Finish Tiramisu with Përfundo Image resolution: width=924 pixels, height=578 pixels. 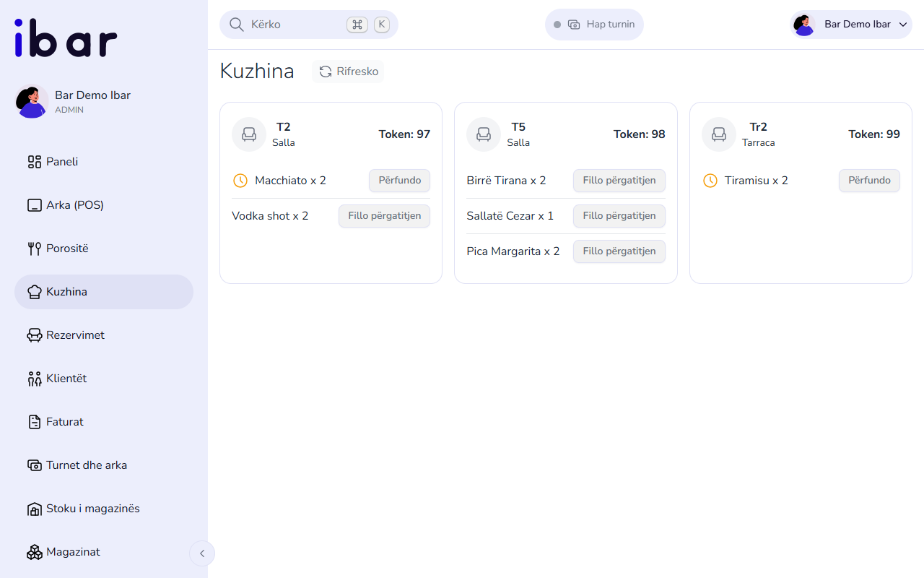869,181
